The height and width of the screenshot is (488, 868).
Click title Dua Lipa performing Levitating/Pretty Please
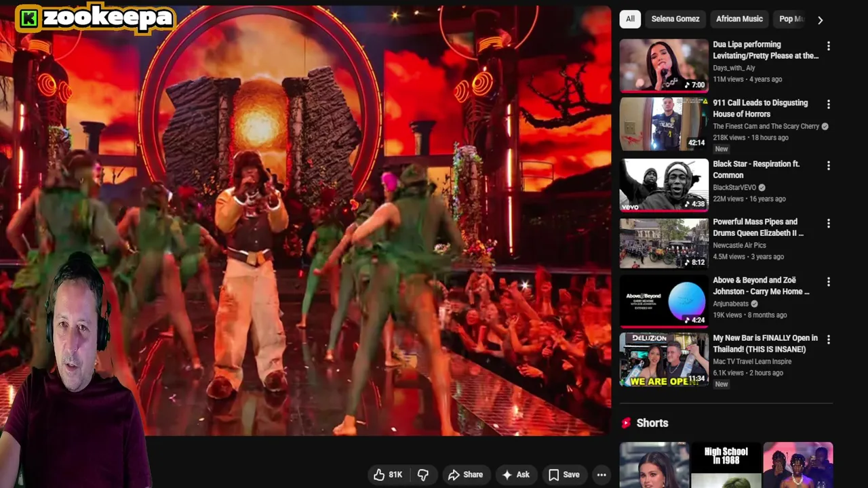pos(766,50)
